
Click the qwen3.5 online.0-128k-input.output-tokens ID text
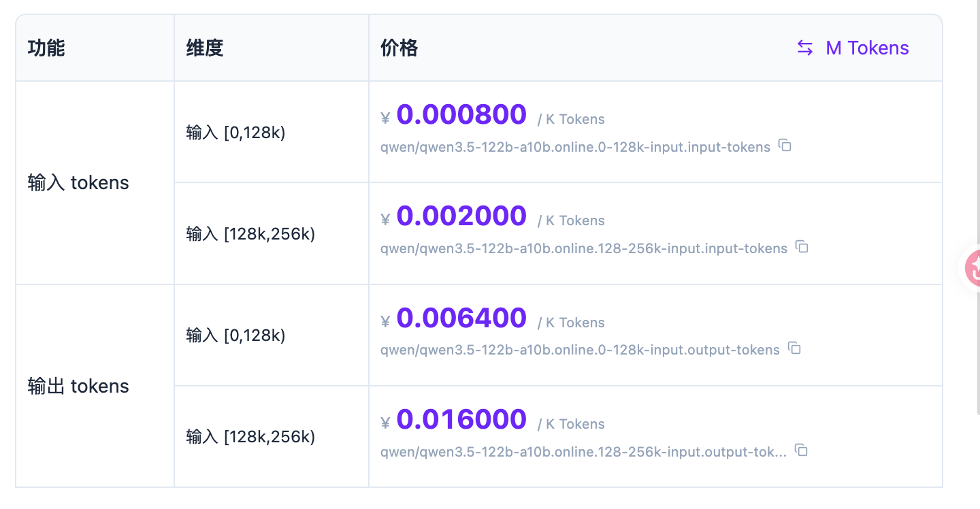[580, 350]
